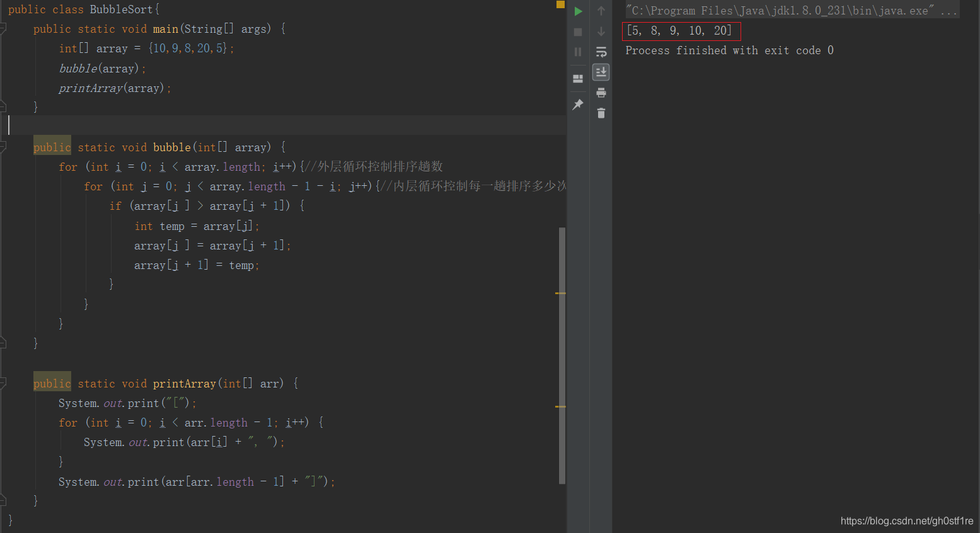Click printArray method declaration name
This screenshot has height=533, width=980.
point(185,384)
